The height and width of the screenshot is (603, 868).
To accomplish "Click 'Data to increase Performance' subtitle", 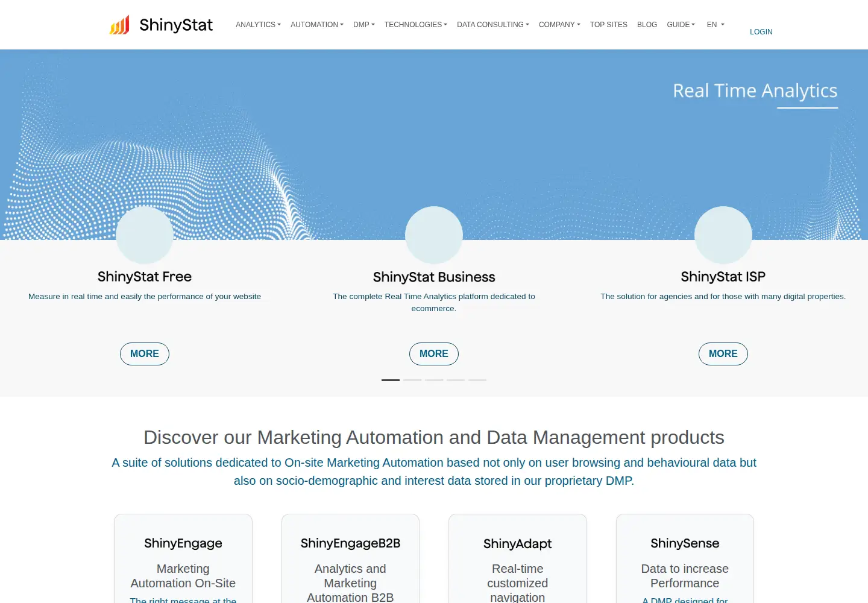I will (685, 576).
